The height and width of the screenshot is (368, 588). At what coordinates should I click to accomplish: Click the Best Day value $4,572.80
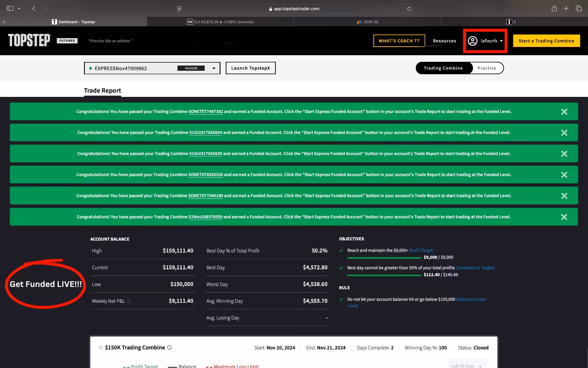point(315,267)
